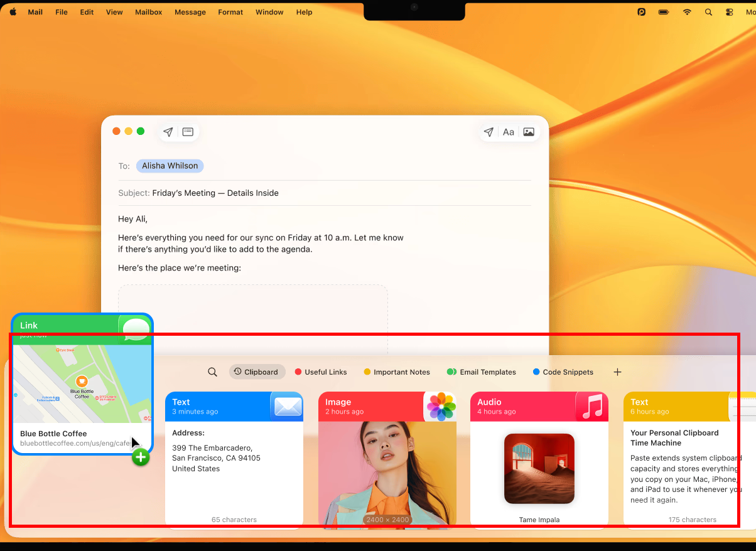Switch to the Useful Links pinboard
The height and width of the screenshot is (551, 756).
[x=321, y=372]
